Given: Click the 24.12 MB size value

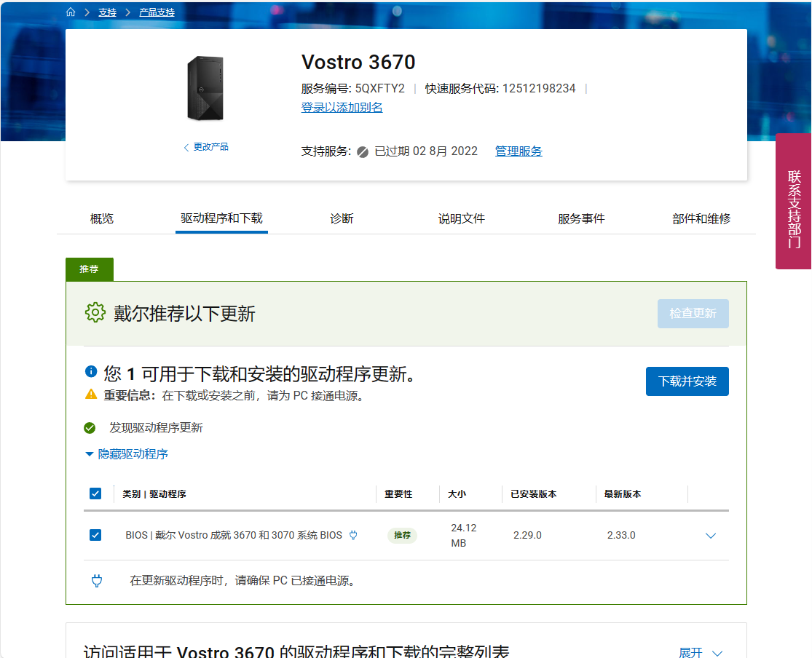Looking at the screenshot, I should click(x=463, y=535).
